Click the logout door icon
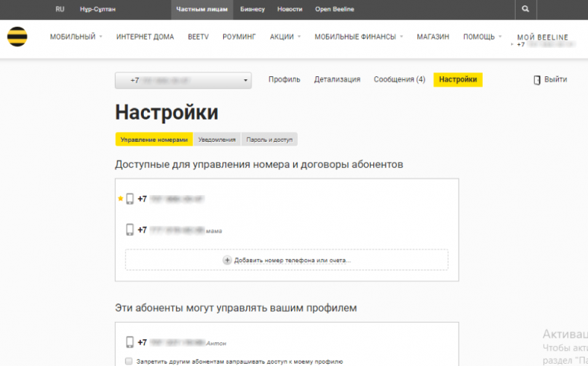The image size is (588, 366). (x=537, y=79)
